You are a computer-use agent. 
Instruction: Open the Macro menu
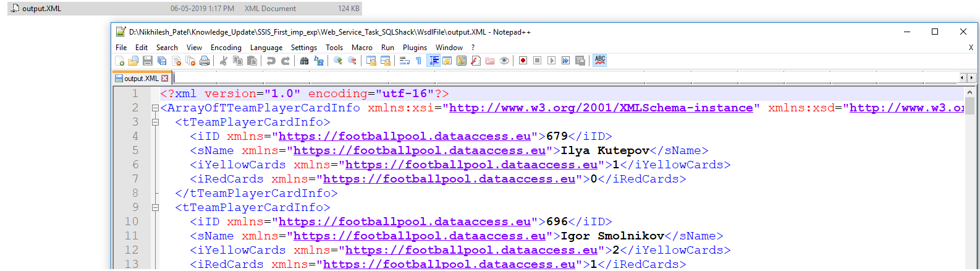(x=362, y=48)
